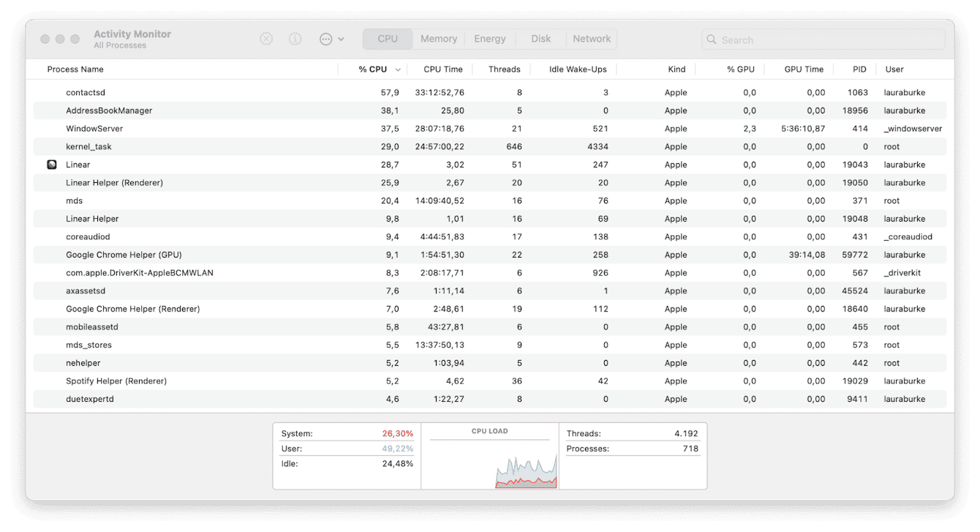Image resolution: width=980 pixels, height=532 pixels.
Task: Open the ellipsis options icon in toolbar
Action: pyautogui.click(x=326, y=39)
